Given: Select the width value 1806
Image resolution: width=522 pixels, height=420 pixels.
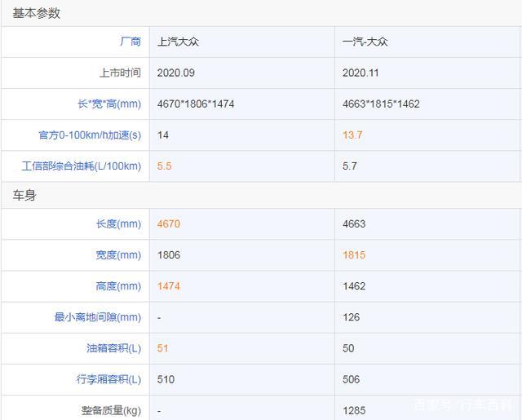Looking at the screenshot, I should 169,255.
